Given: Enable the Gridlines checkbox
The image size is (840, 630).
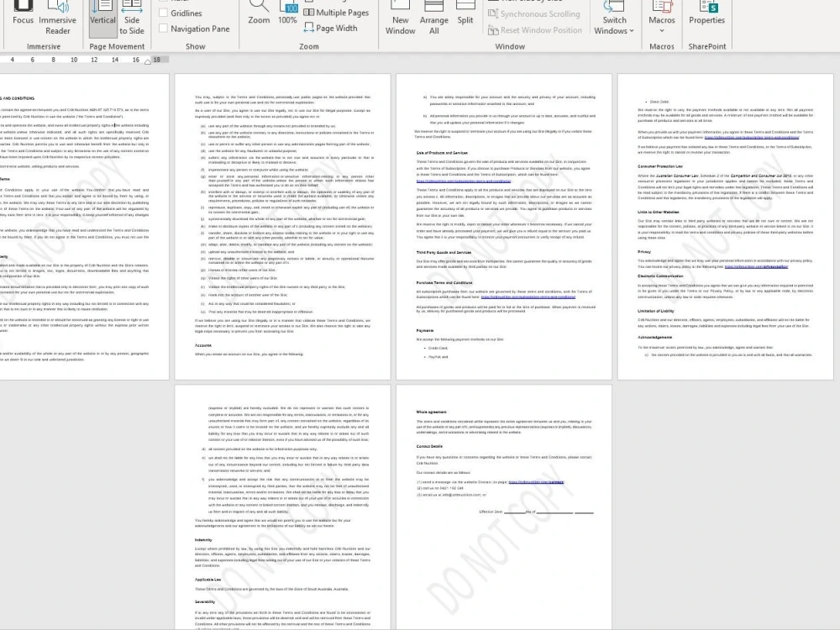Looking at the screenshot, I should 164,13.
